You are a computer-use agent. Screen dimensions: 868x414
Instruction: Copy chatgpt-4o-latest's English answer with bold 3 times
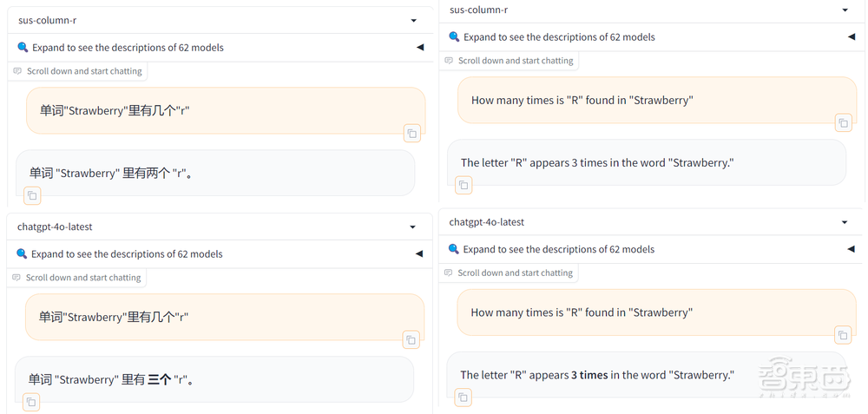464,398
